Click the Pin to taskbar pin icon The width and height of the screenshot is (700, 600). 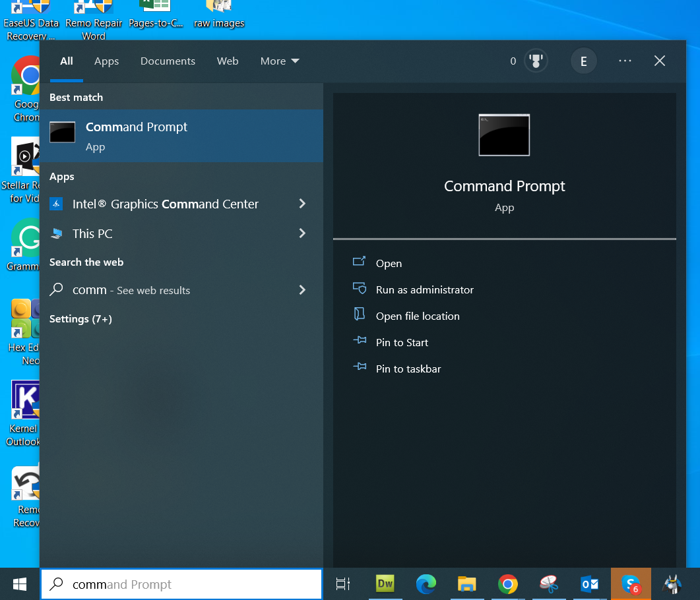pyautogui.click(x=360, y=367)
